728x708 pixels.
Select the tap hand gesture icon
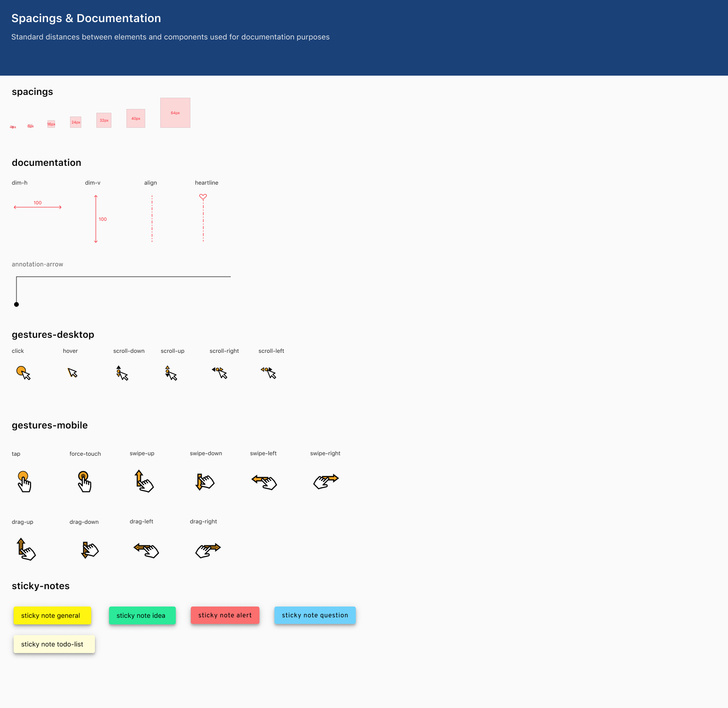pos(24,482)
